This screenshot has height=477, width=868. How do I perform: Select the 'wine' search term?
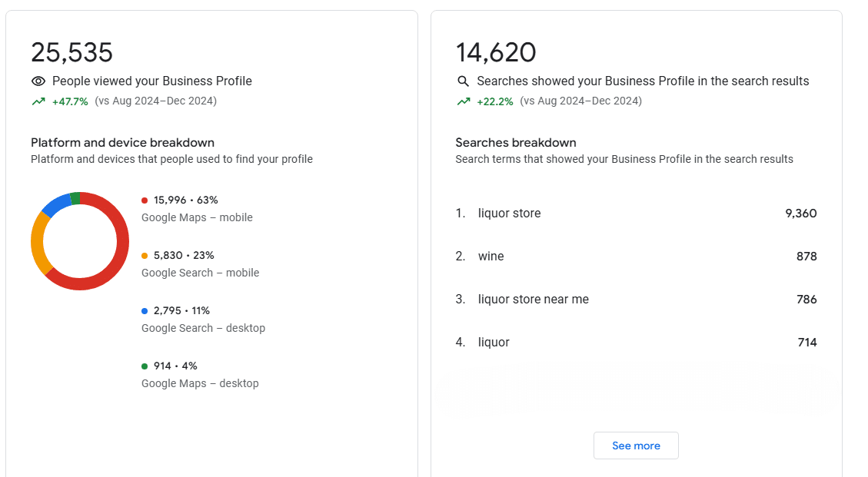491,257
